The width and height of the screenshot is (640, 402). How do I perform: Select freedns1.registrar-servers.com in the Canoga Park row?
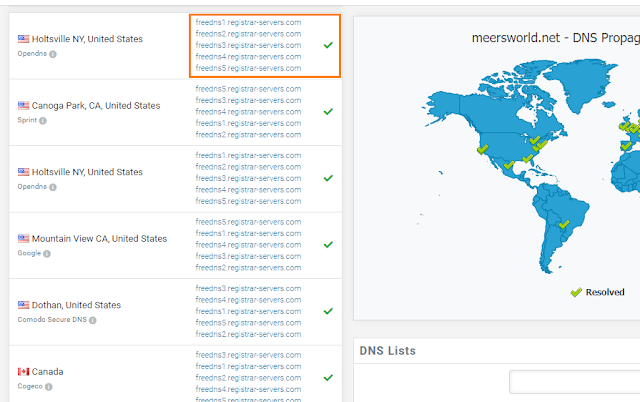tap(248, 123)
